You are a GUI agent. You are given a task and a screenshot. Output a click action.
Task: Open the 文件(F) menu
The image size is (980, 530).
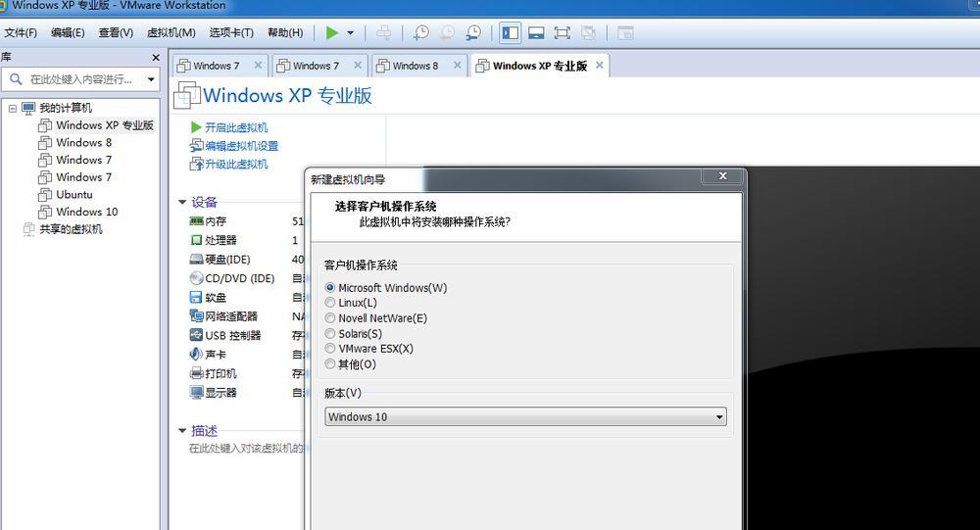click(x=21, y=32)
